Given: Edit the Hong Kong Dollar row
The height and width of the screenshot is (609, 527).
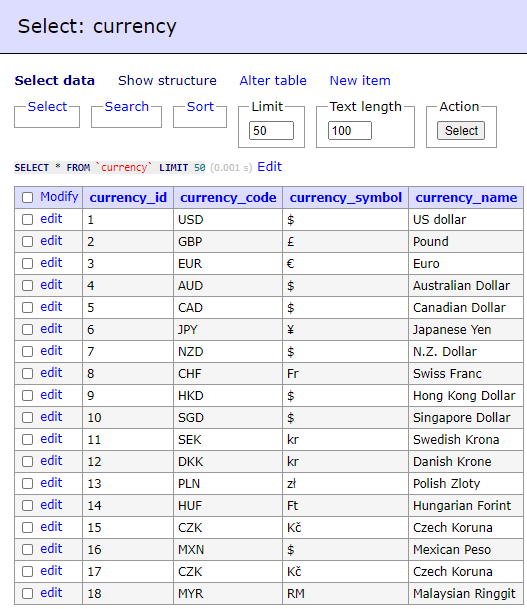Looking at the screenshot, I should click(51, 395).
